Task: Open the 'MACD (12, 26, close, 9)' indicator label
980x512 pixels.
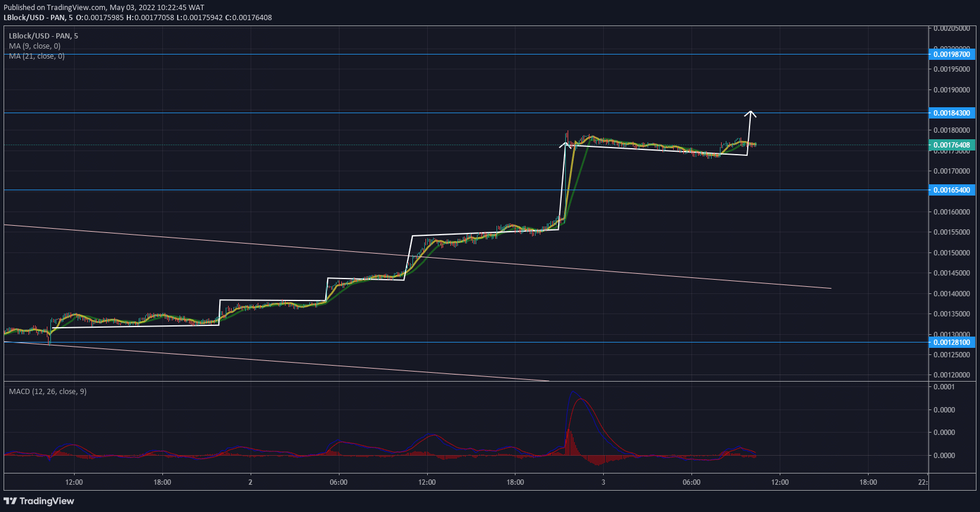Action: [x=47, y=392]
